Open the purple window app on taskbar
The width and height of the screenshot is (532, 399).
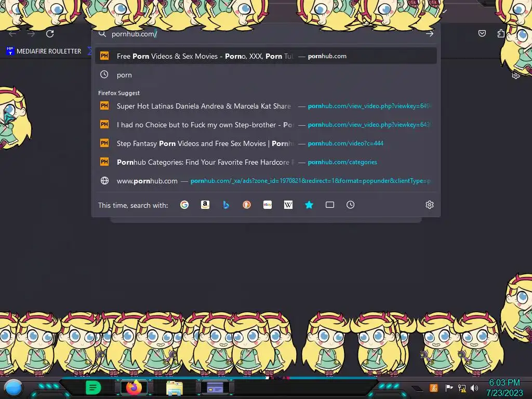click(x=215, y=388)
